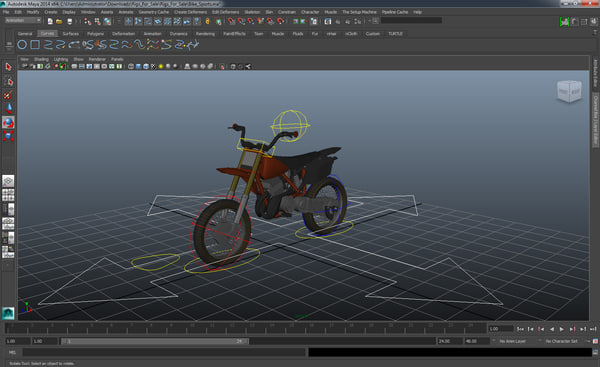Choose the Paint Selection tool

pyautogui.click(x=8, y=95)
